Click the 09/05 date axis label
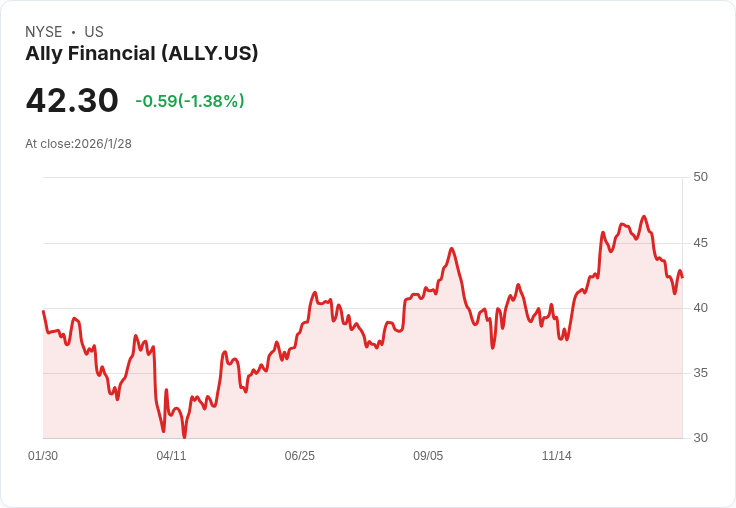Viewport: 736px width, 508px height. [428, 455]
